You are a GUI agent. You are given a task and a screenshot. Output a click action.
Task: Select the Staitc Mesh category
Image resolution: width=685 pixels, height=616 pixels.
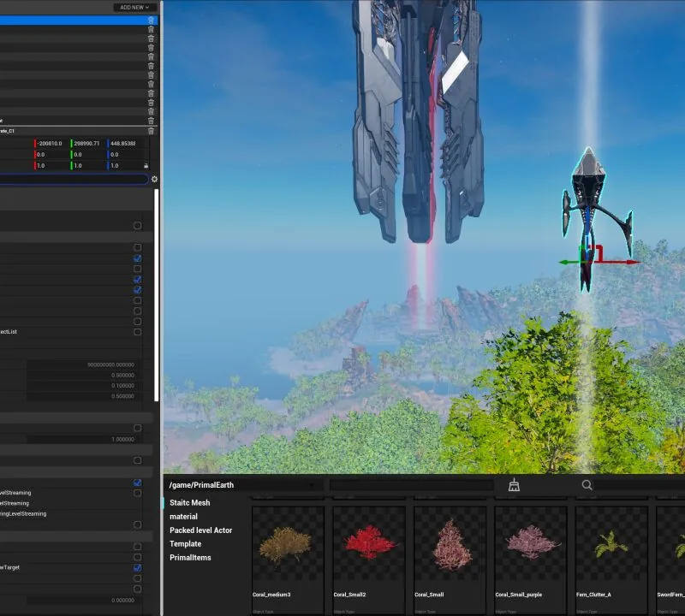click(x=189, y=502)
